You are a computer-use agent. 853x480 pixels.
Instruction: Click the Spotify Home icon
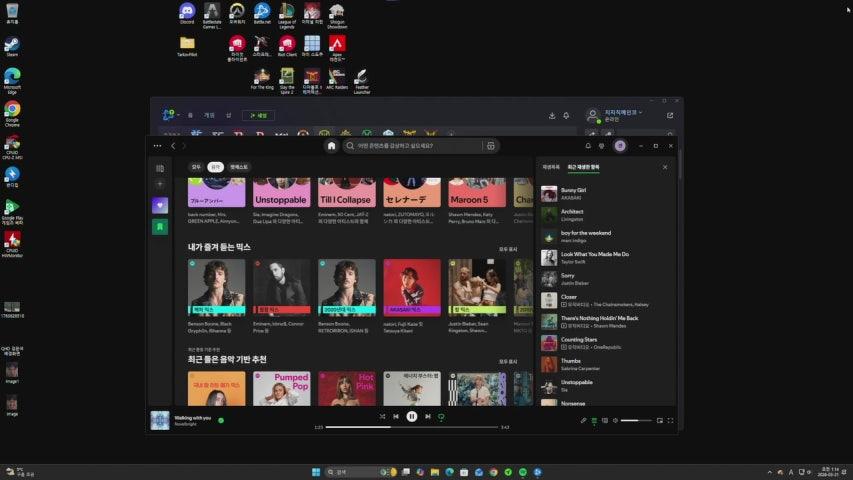pos(331,146)
